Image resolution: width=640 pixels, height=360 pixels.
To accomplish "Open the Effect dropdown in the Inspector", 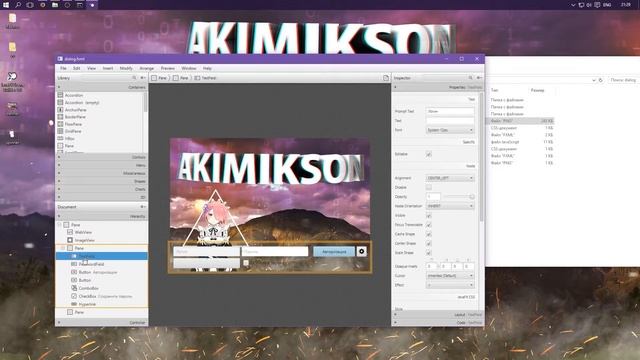I will click(x=450, y=285).
